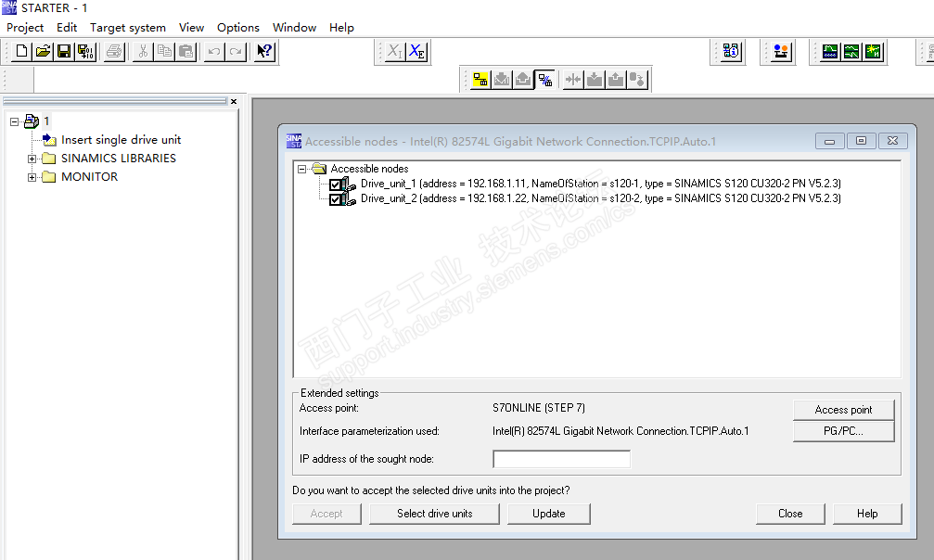Select the MONITOR tree label
Viewport: 934px width, 560px height.
coord(89,176)
